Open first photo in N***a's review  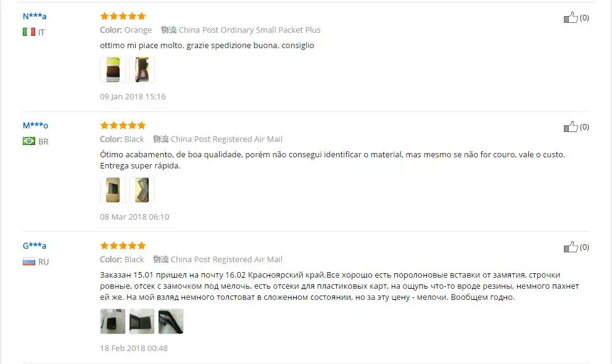click(113, 70)
